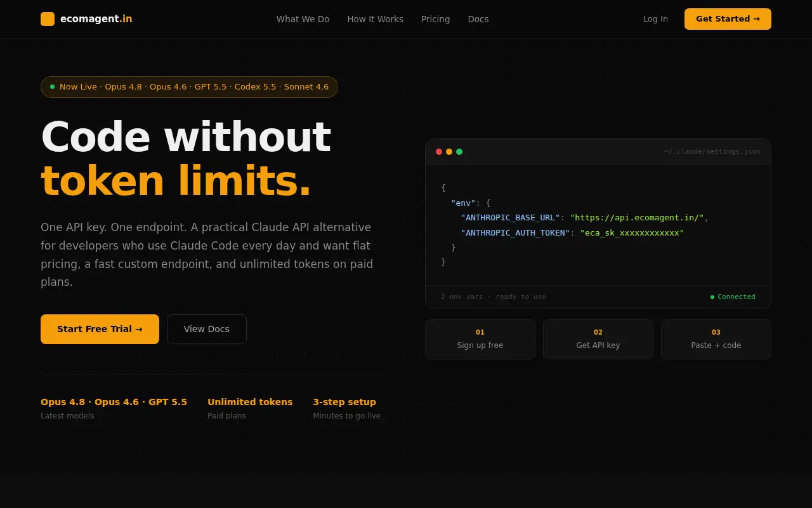Click the Get Started button
The image size is (812, 508).
tap(728, 19)
